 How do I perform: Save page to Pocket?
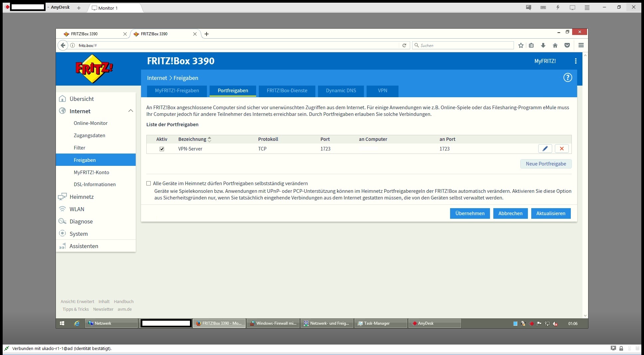(x=567, y=45)
